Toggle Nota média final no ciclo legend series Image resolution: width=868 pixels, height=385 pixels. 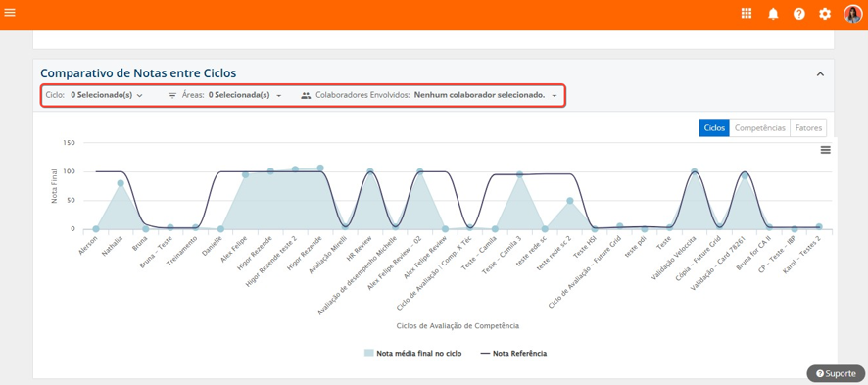412,353
